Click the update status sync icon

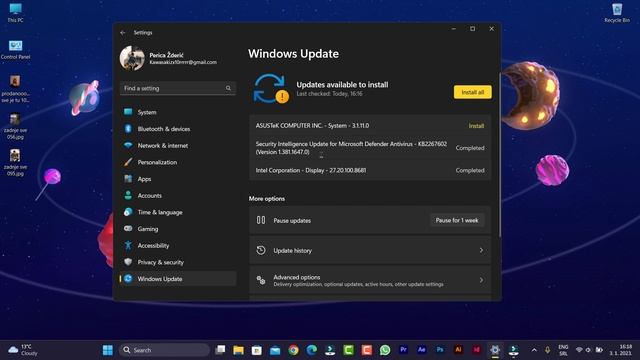(270, 88)
